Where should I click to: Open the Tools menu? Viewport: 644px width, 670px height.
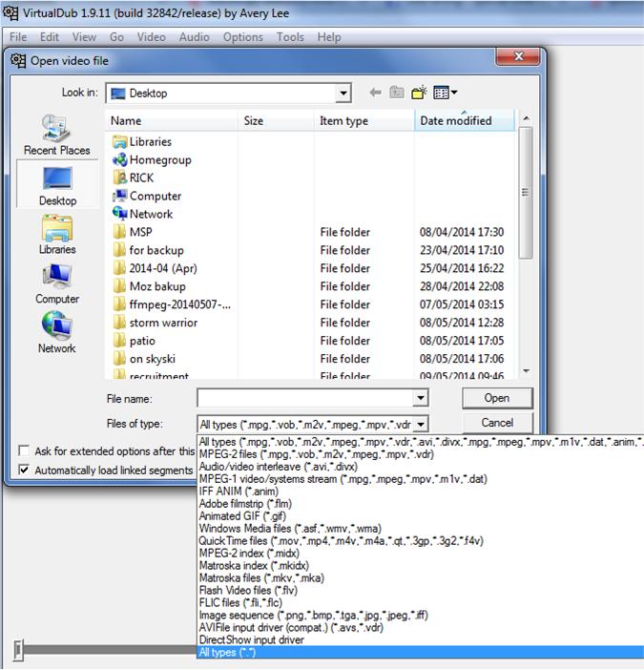290,37
